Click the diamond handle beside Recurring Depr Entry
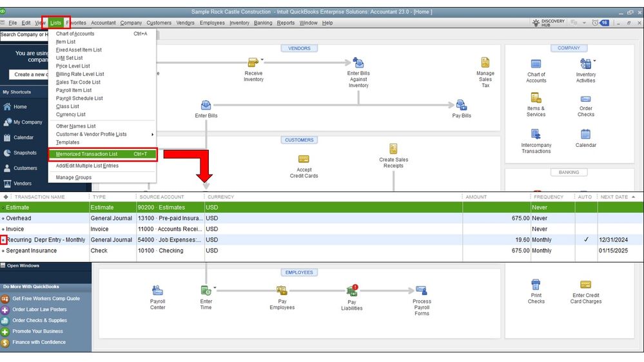Image resolution: width=644 pixels, height=362 pixels. (x=3, y=240)
